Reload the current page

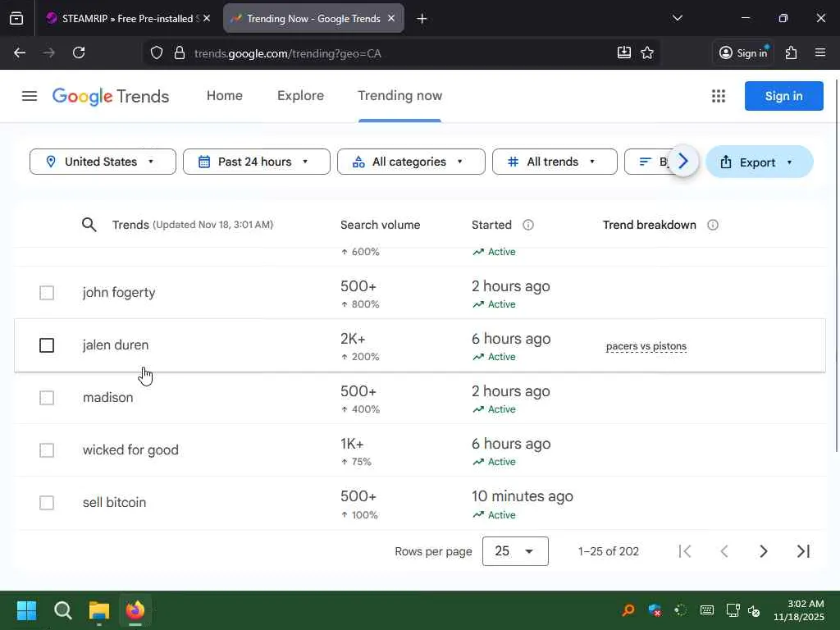click(79, 52)
